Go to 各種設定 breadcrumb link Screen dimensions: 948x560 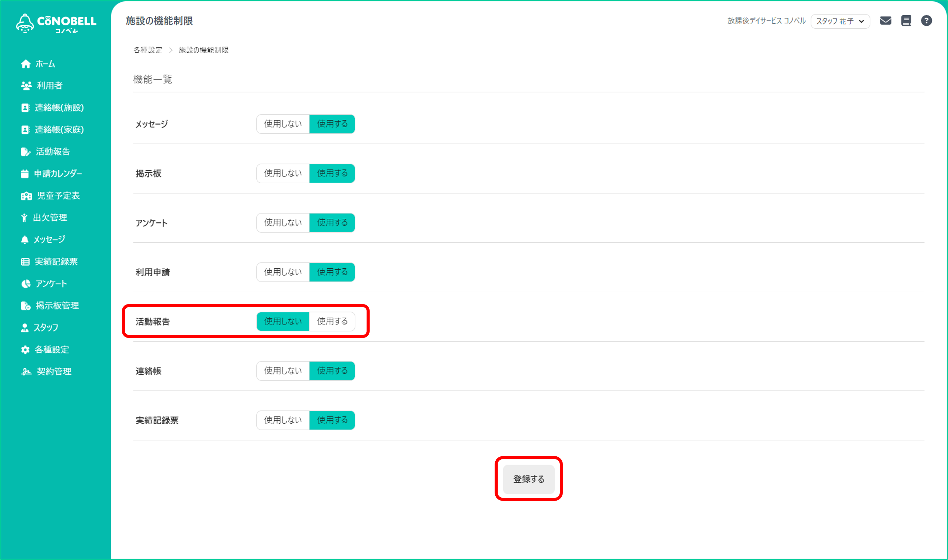tap(148, 50)
